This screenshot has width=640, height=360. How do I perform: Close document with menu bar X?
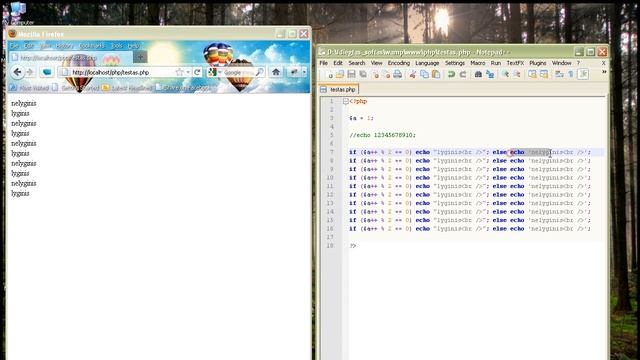(x=604, y=63)
